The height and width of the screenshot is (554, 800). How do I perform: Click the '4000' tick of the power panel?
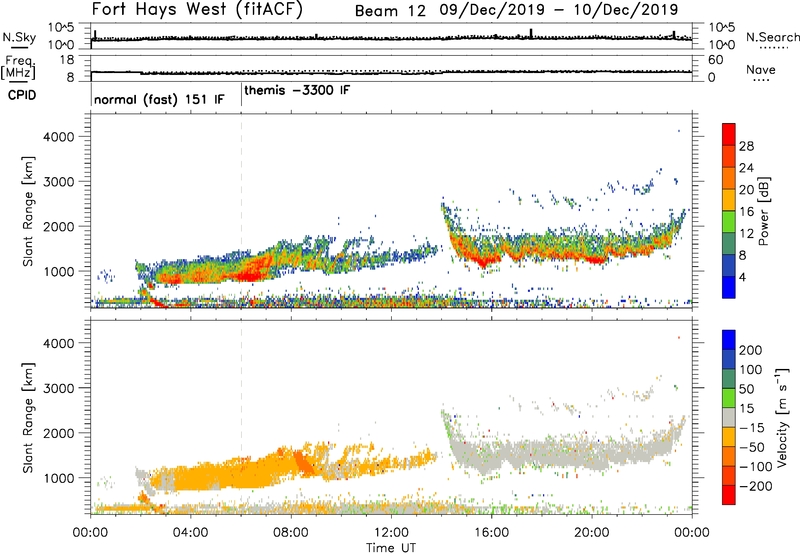[59, 137]
